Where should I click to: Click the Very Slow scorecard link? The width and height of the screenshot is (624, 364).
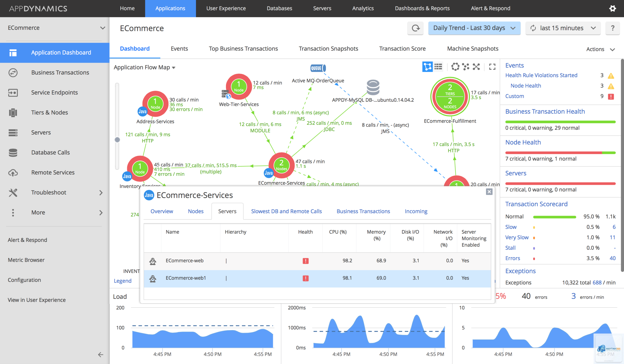[517, 237]
